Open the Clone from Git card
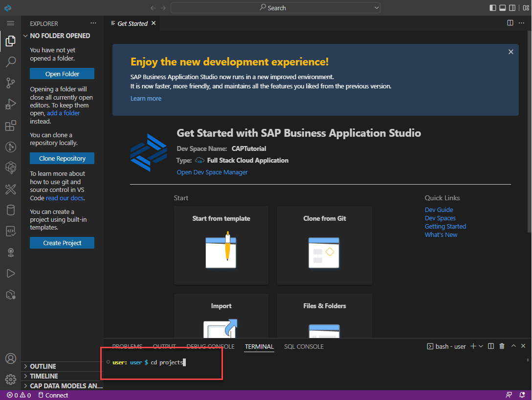Screen dimensions: 532x400 pyautogui.click(x=324, y=246)
